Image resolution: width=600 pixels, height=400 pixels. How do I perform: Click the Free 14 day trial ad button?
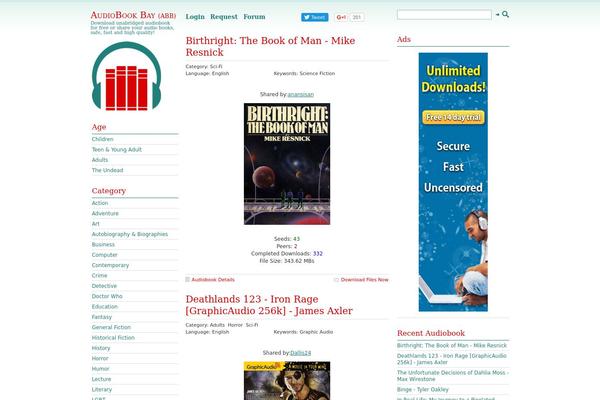[453, 117]
